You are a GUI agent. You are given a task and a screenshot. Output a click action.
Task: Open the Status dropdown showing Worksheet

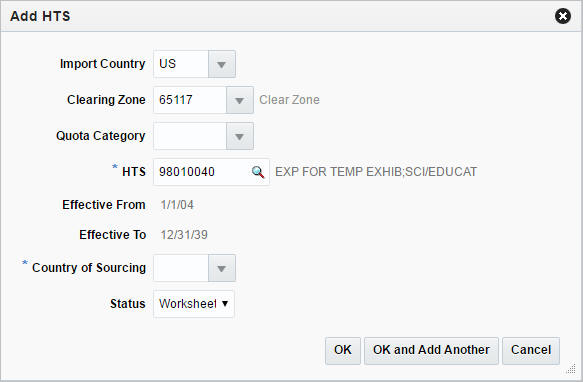pos(194,304)
